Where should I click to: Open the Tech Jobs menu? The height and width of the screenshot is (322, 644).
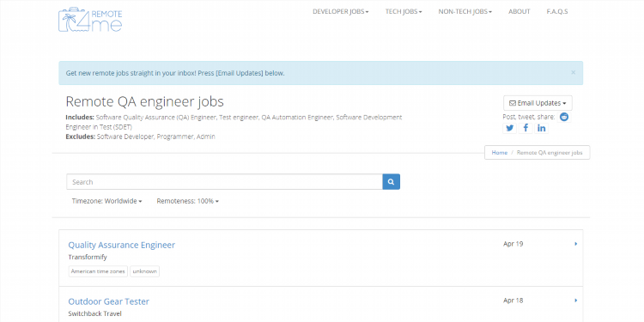(404, 11)
